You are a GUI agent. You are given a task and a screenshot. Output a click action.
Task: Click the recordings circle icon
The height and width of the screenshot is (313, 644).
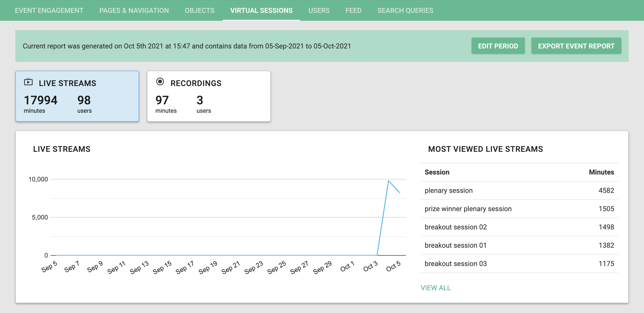point(160,81)
